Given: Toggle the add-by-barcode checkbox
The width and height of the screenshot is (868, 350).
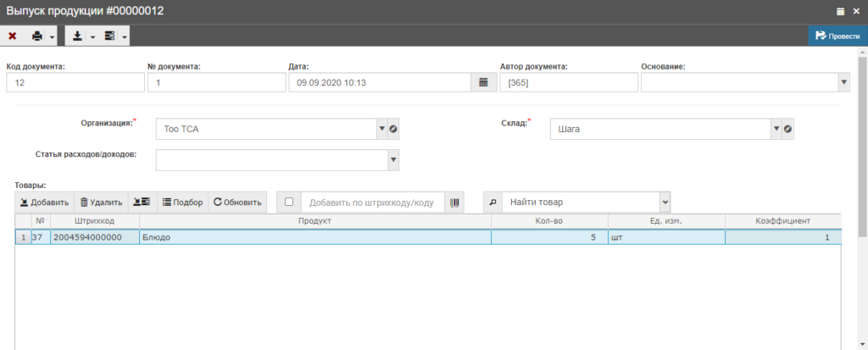Looking at the screenshot, I should (x=289, y=203).
